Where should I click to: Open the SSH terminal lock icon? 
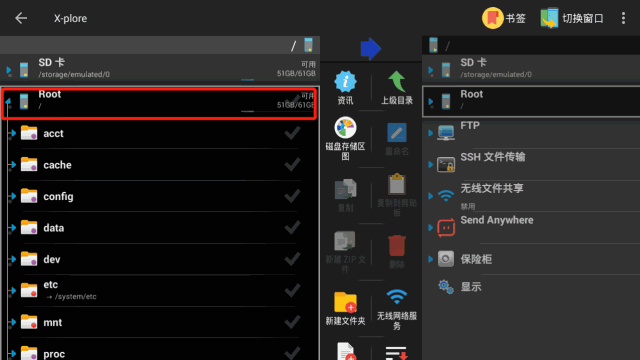point(446,164)
